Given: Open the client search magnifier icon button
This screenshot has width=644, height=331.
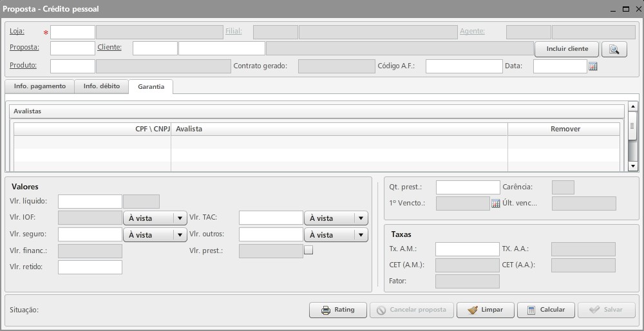Looking at the screenshot, I should [614, 50].
